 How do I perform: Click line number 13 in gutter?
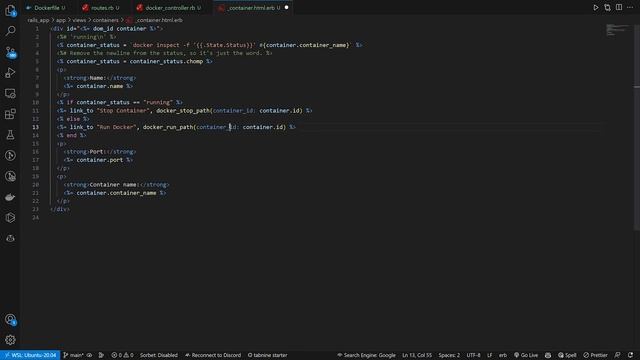pyautogui.click(x=36, y=127)
